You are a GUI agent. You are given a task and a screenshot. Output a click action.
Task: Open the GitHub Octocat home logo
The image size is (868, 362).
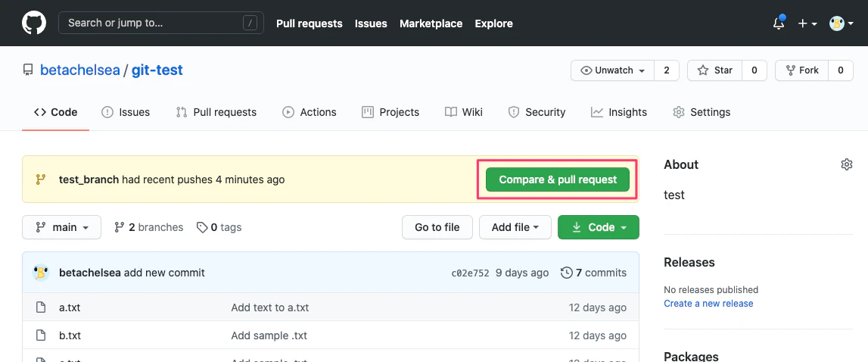(34, 23)
